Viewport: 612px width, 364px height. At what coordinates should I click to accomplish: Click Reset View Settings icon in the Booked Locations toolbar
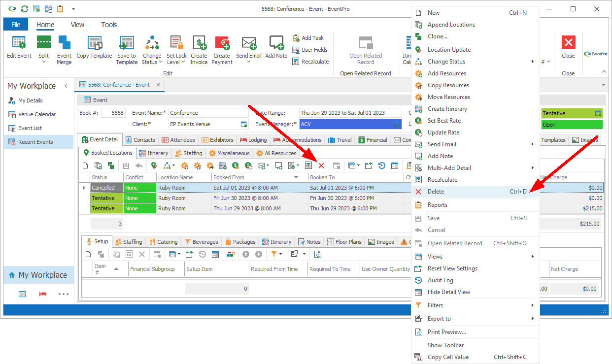369,165
